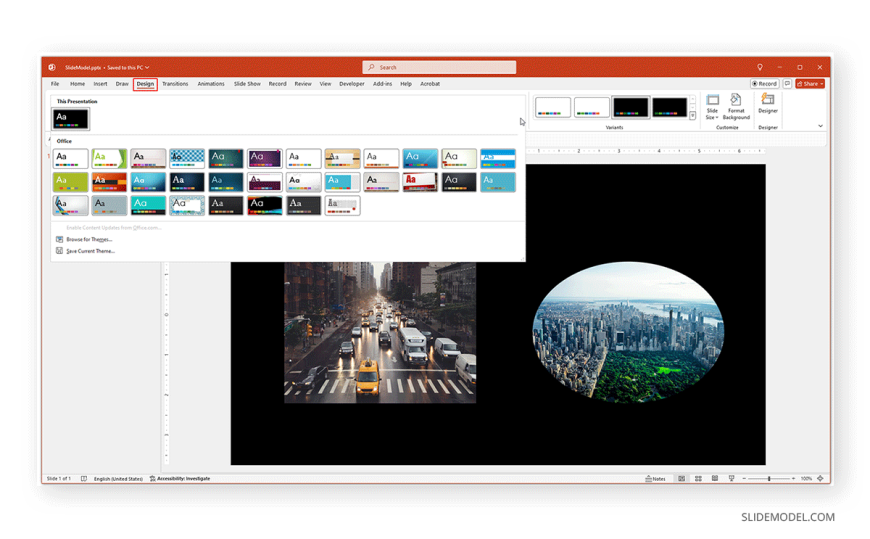
Task: Go to the Transitions tab
Action: pyautogui.click(x=175, y=84)
